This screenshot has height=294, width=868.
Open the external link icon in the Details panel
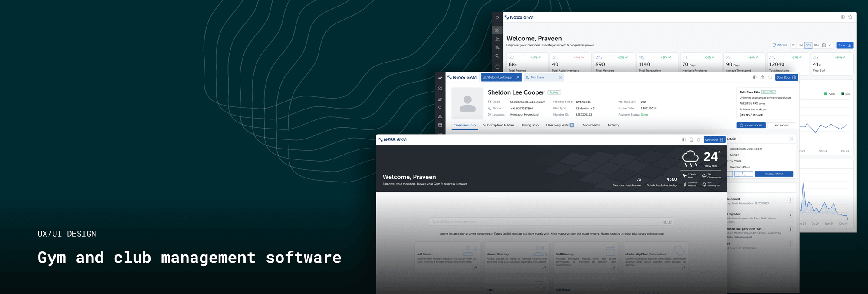791,139
